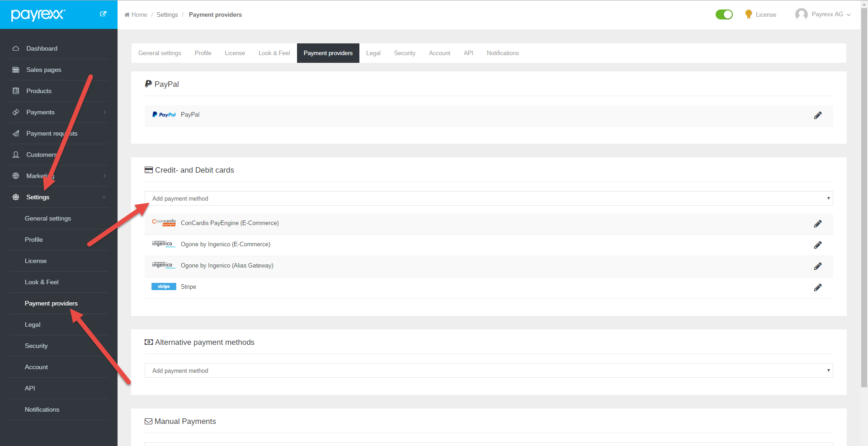Click the user avatar icon

[x=802, y=14]
